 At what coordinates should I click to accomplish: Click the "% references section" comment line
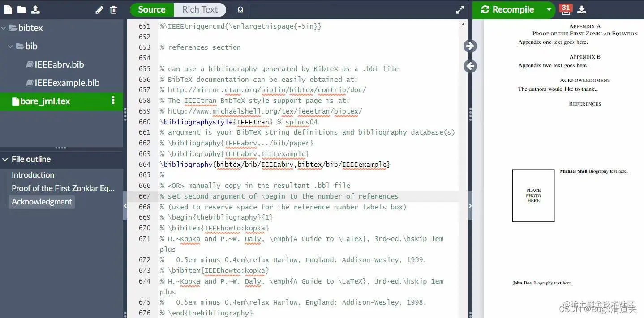[x=200, y=47]
